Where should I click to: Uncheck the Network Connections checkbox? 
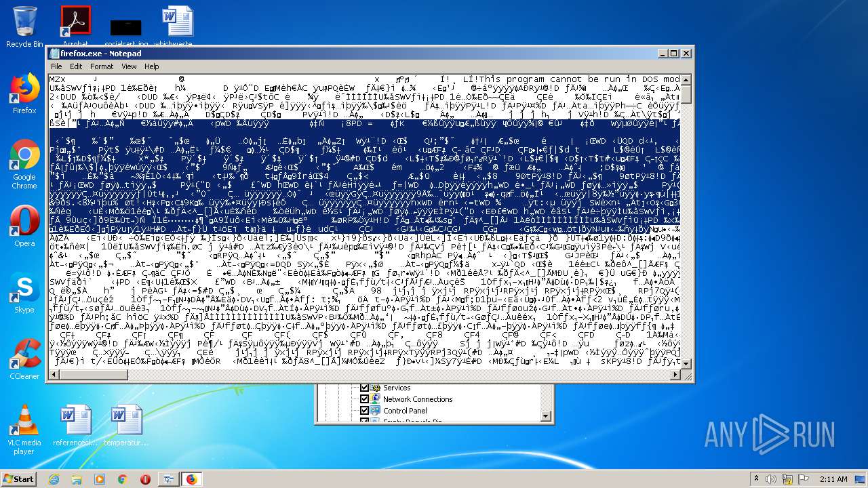pyautogui.click(x=364, y=399)
